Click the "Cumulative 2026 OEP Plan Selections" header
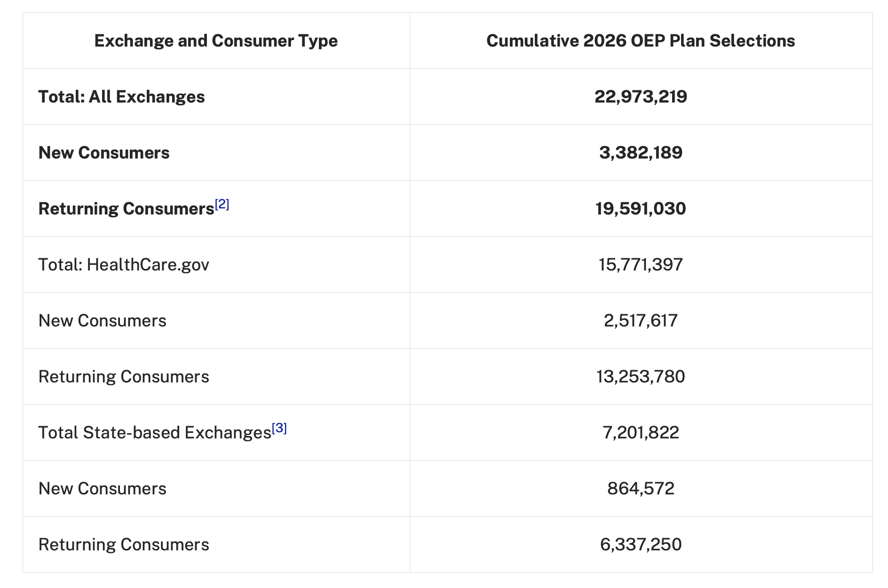Viewport: 888px width, 588px height. click(x=640, y=41)
